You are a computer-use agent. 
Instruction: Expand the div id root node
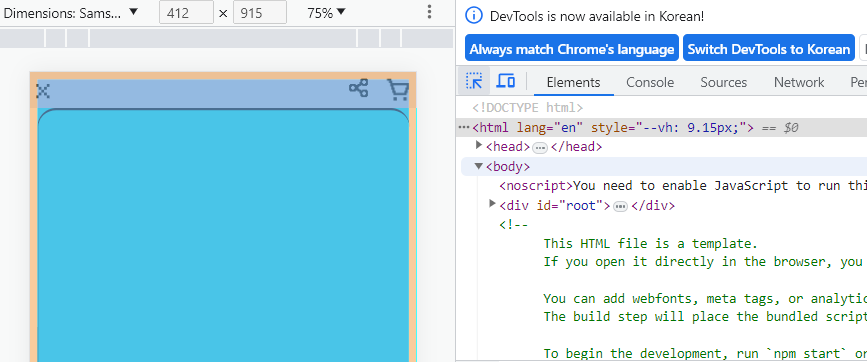click(492, 204)
